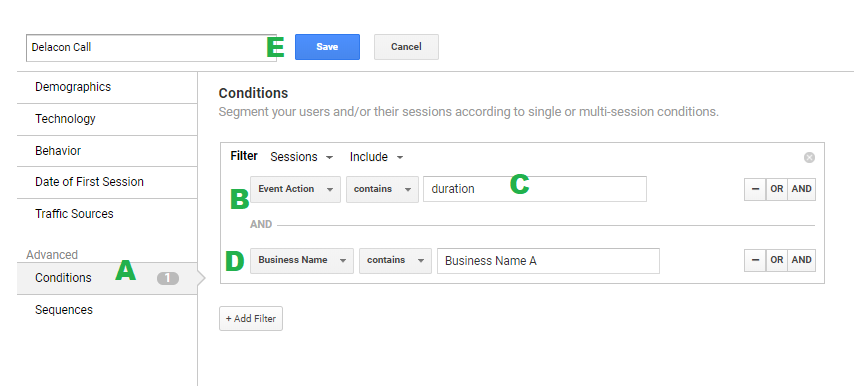This screenshot has width=854, height=386.
Task: Remove the filter with the circular X icon
Action: [809, 157]
